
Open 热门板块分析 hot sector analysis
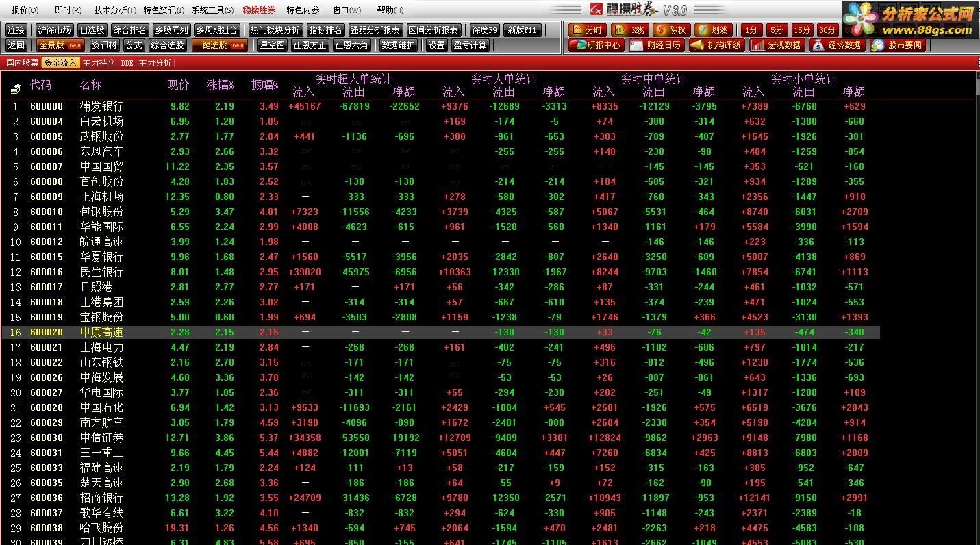[x=275, y=30]
